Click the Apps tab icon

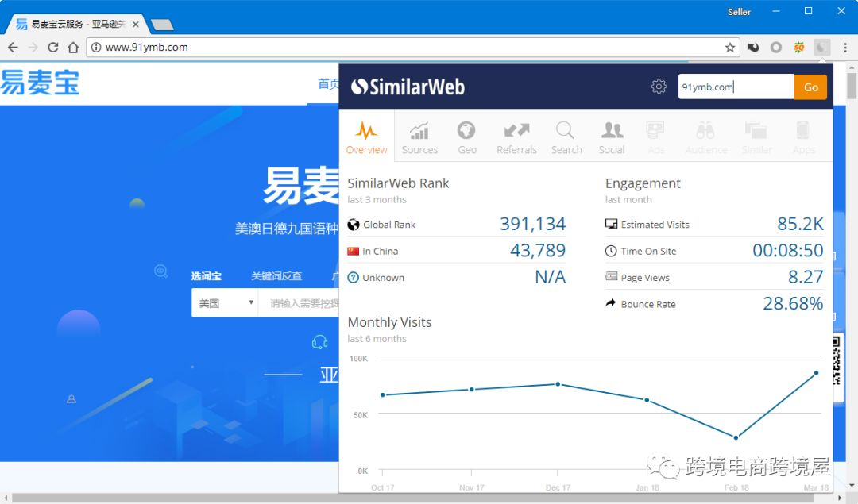[x=802, y=131]
